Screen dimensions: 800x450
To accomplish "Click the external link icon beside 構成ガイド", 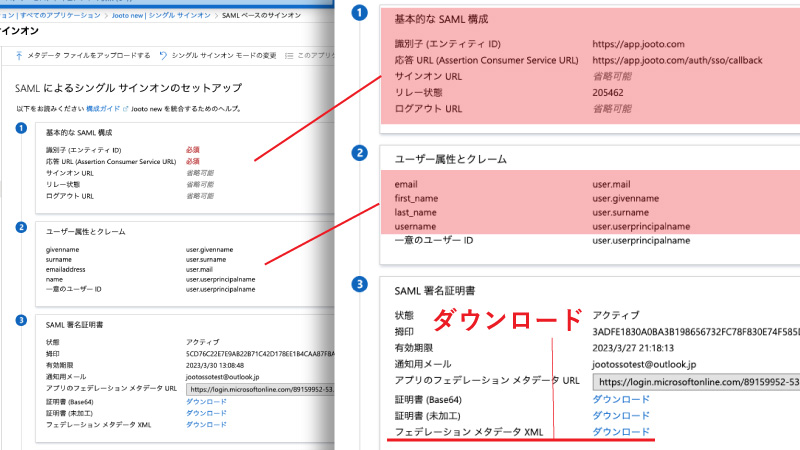I will click(125, 107).
